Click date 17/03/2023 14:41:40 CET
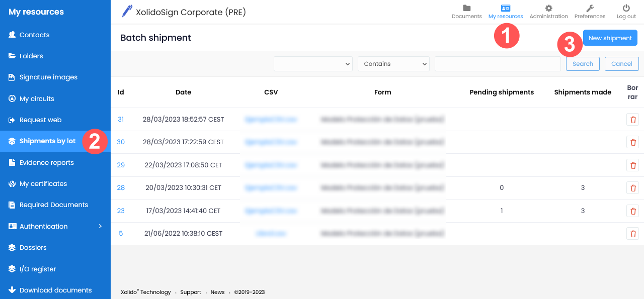This screenshot has width=644, height=299. point(184,211)
